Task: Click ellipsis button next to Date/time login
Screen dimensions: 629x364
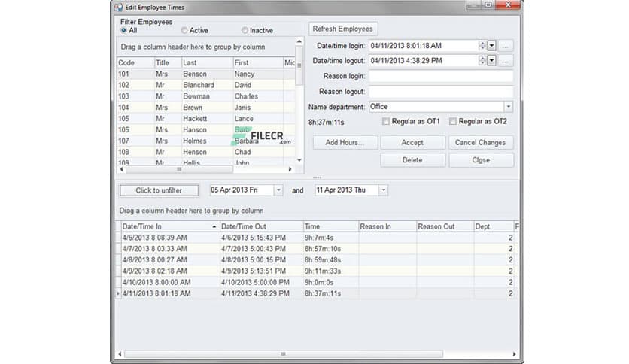Action: [505, 46]
